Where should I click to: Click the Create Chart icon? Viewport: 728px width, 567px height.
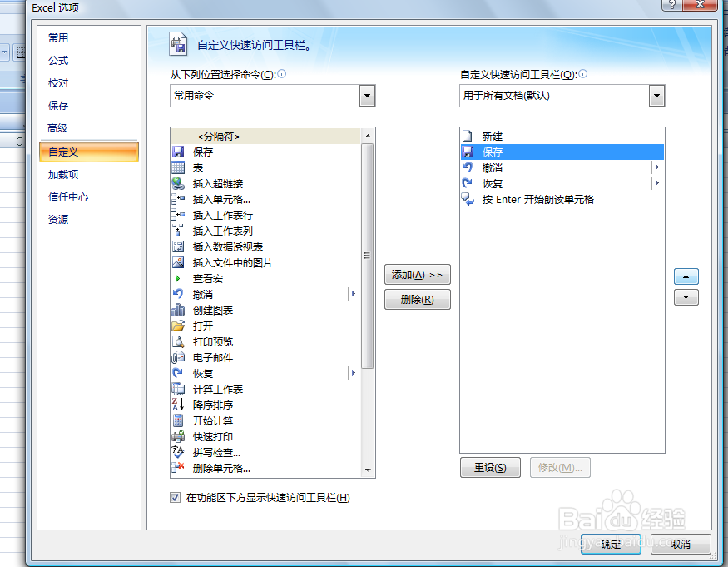tap(178, 310)
